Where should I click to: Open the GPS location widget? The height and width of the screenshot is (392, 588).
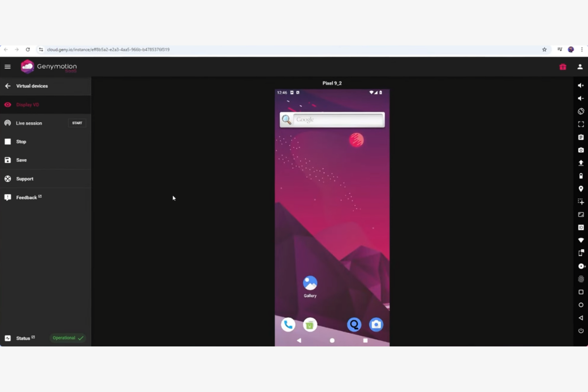pos(580,189)
